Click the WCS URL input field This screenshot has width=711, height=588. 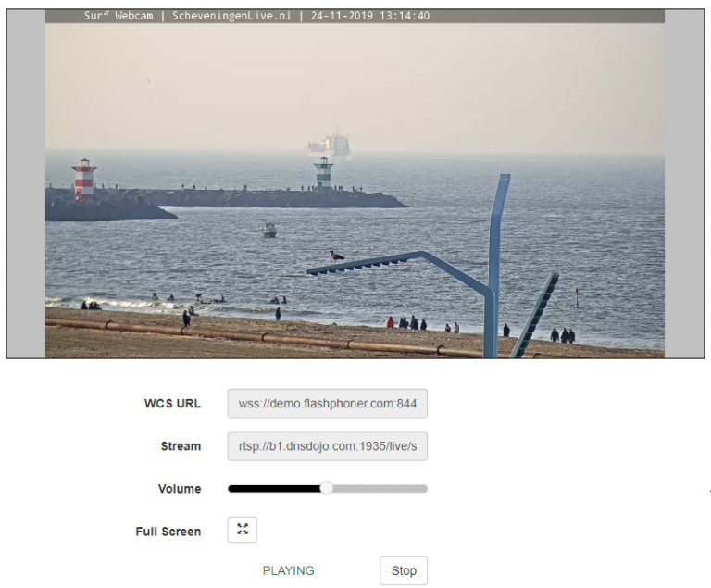[327, 404]
